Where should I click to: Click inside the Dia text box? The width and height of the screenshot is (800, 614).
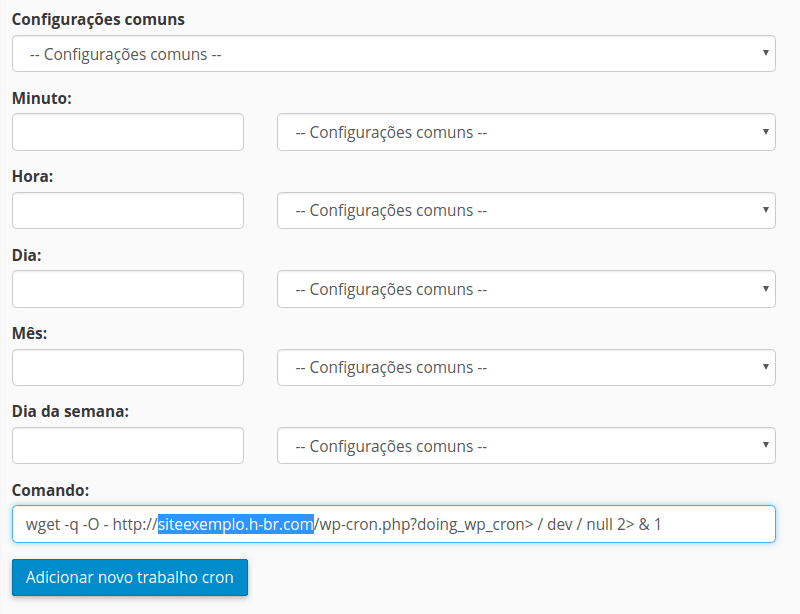click(x=128, y=289)
